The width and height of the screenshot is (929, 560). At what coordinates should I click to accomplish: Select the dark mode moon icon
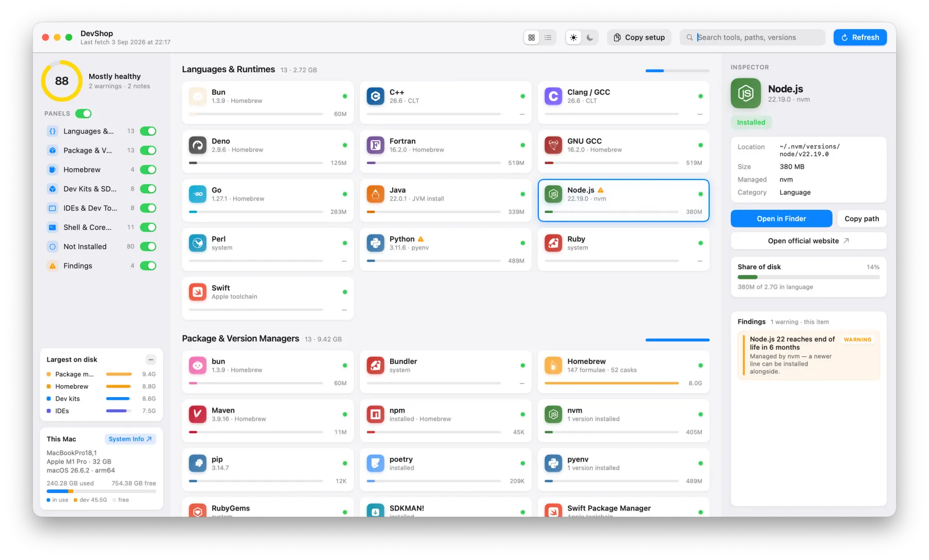tap(590, 38)
